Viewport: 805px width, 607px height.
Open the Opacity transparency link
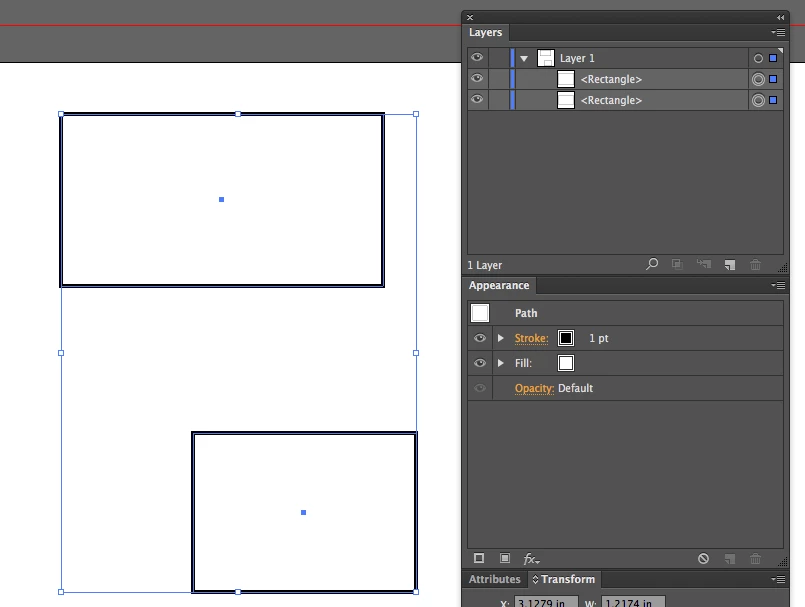point(534,389)
